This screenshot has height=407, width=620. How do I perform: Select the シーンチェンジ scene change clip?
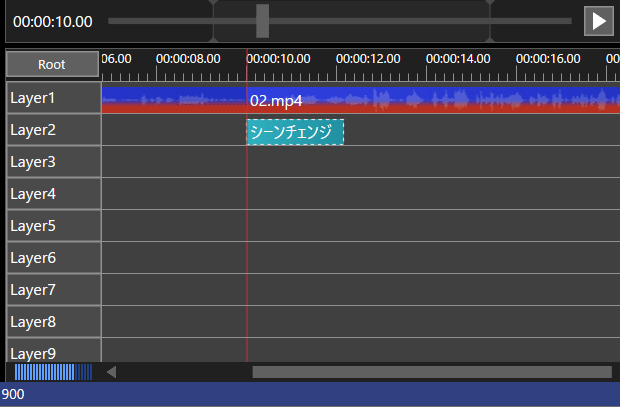[295, 132]
